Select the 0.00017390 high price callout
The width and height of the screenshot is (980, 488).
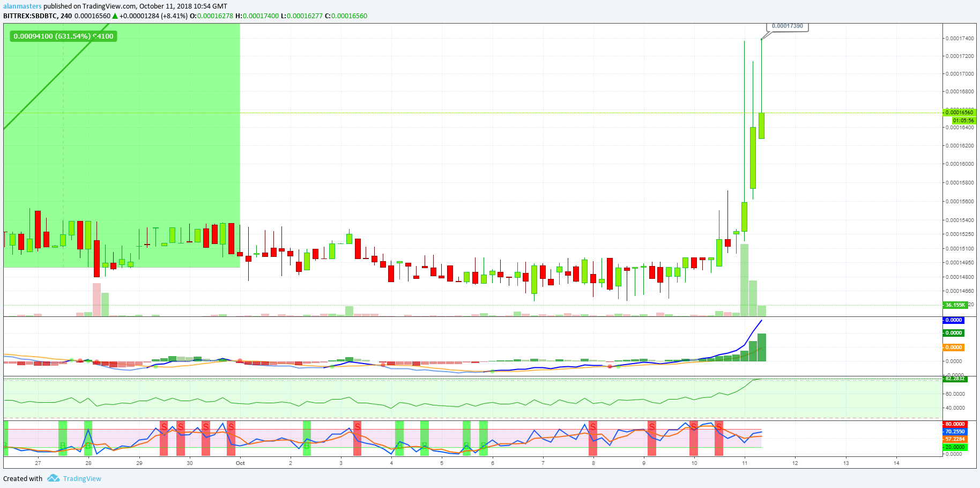pos(788,26)
